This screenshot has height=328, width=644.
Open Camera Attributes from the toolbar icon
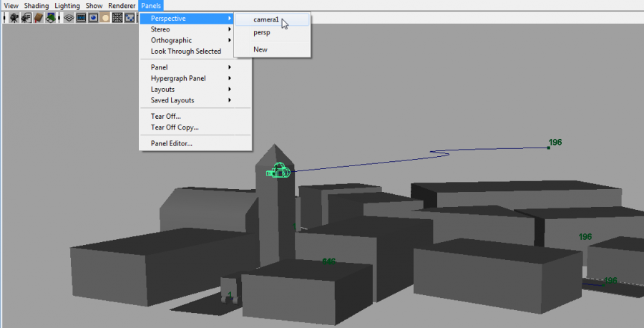[x=26, y=17]
